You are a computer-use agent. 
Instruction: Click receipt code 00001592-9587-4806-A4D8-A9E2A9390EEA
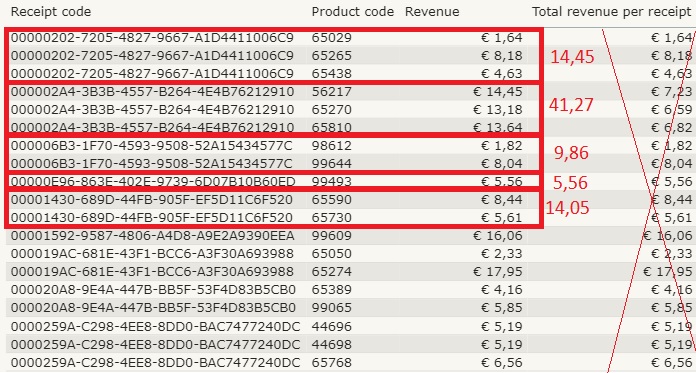pos(152,235)
